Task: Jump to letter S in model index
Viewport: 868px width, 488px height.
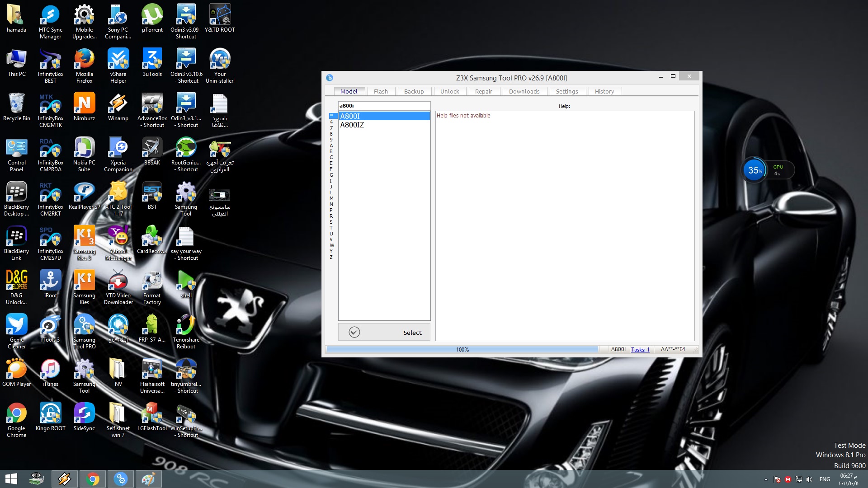Action: tap(331, 222)
